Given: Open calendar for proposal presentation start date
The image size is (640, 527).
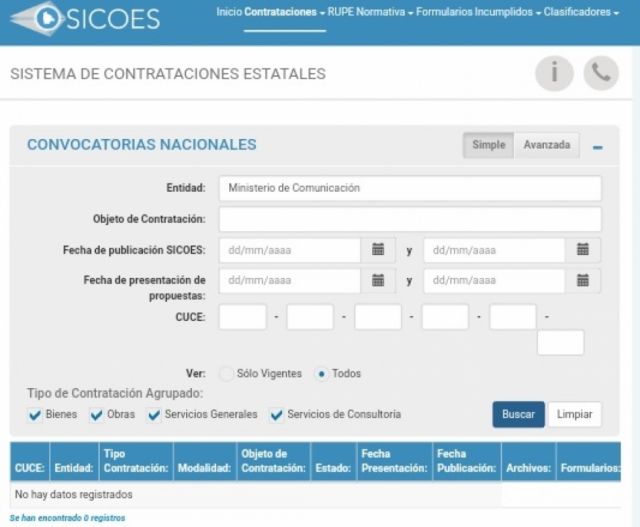Looking at the screenshot, I should click(x=378, y=280).
